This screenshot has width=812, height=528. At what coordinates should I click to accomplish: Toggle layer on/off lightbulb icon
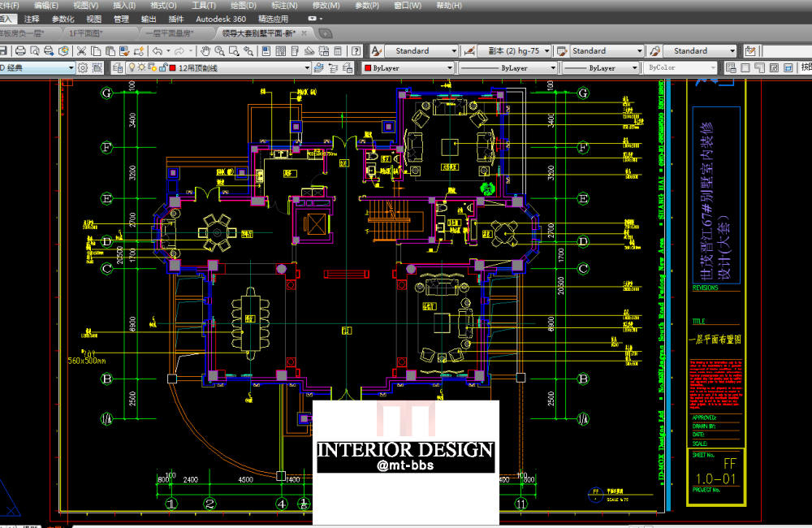[x=133, y=68]
